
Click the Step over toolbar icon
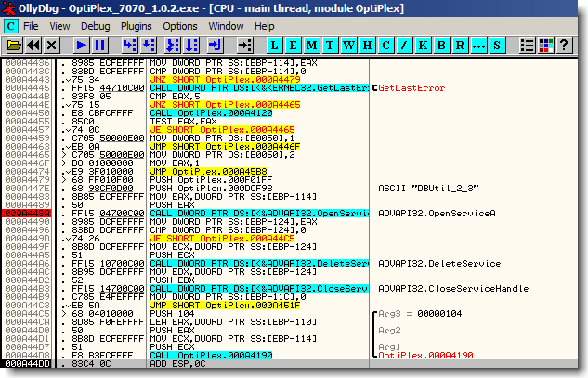[149, 46]
